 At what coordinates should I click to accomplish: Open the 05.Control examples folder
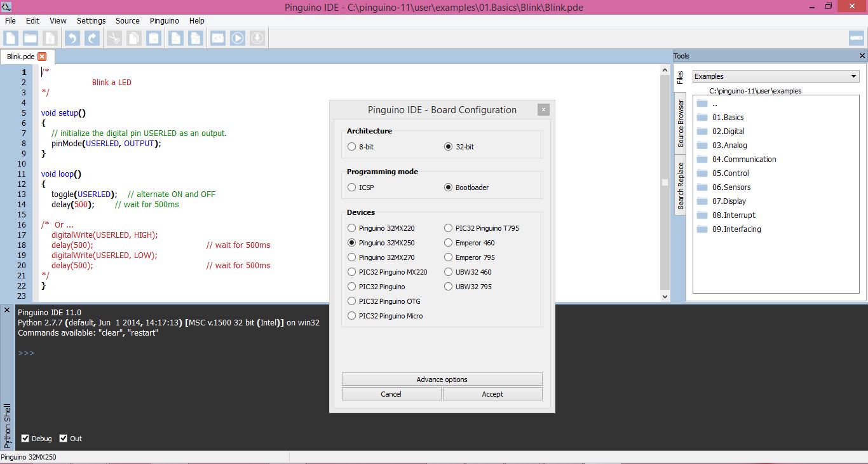tap(723, 174)
